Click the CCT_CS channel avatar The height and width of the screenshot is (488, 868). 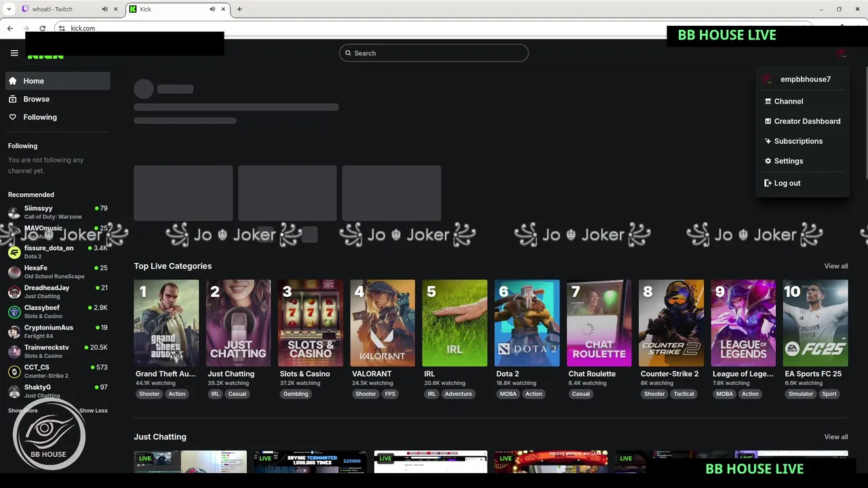click(x=14, y=371)
